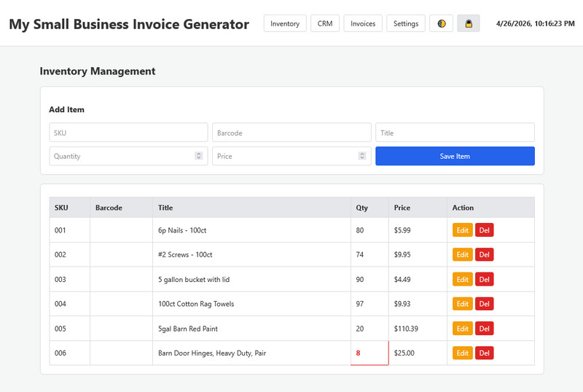The height and width of the screenshot is (392, 583).
Task: Click the $25.00 price cell
Action: tap(418, 353)
